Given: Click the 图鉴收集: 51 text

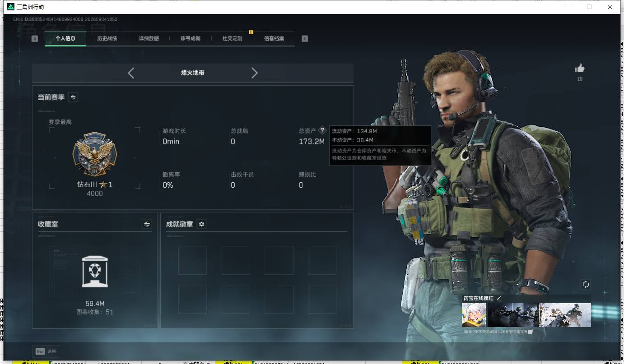Looking at the screenshot, I should (95, 312).
